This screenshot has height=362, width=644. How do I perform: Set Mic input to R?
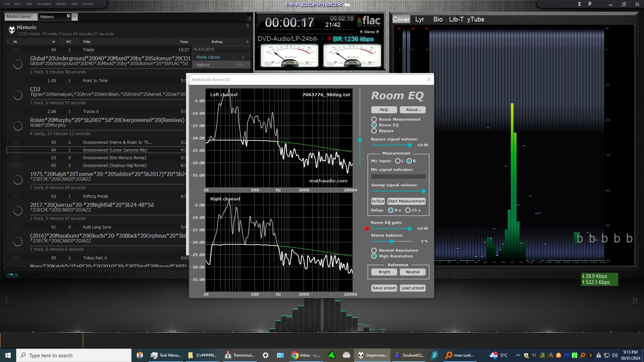[x=409, y=161]
